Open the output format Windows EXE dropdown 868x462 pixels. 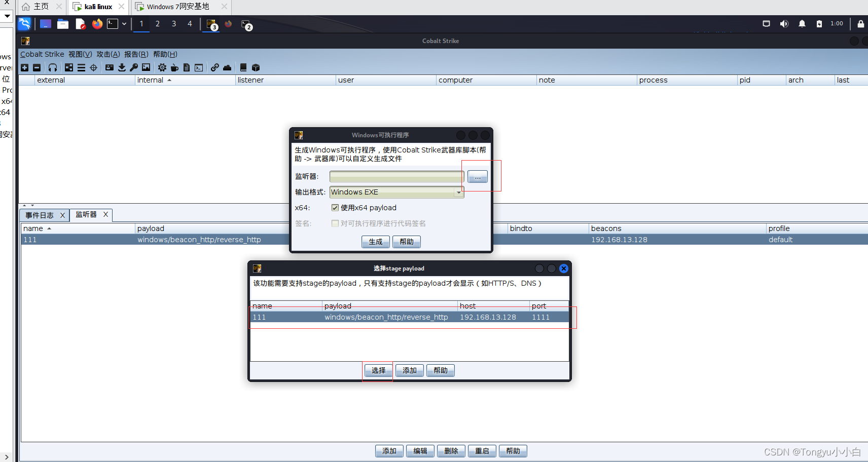click(397, 192)
